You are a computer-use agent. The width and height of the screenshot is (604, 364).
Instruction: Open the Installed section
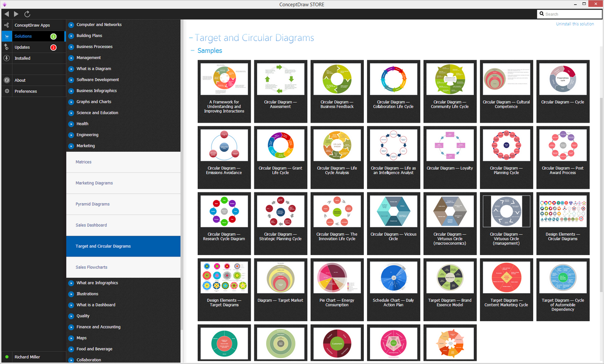33,58
